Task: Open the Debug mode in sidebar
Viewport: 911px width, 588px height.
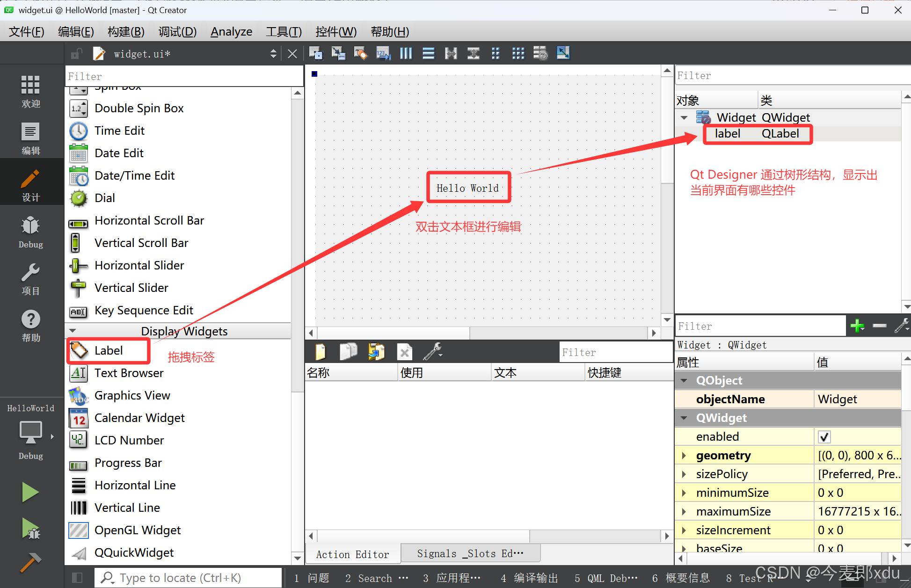Action: coord(31,232)
